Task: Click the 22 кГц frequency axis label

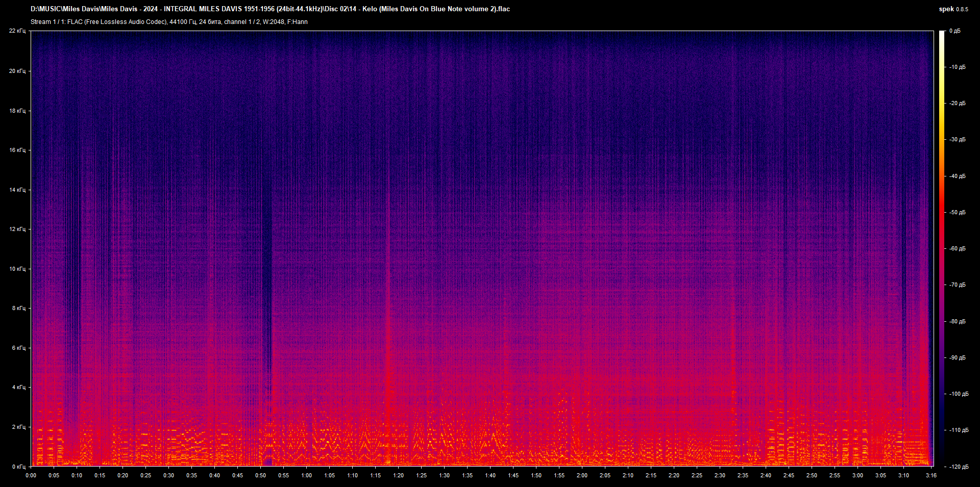Action: point(17,31)
